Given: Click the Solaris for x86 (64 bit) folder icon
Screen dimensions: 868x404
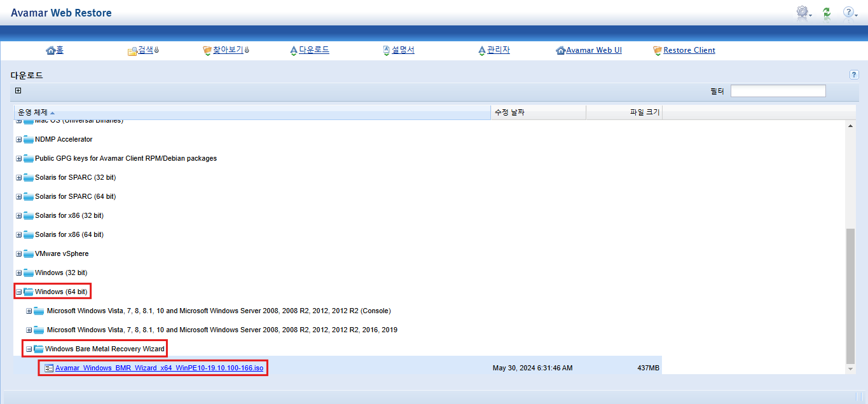Looking at the screenshot, I should pos(29,235).
